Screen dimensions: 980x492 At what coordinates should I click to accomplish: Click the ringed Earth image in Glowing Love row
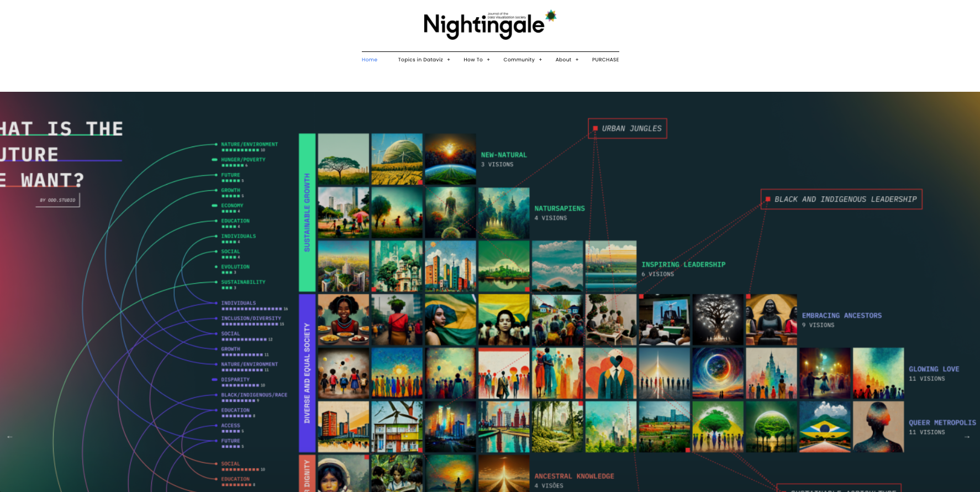pyautogui.click(x=718, y=373)
